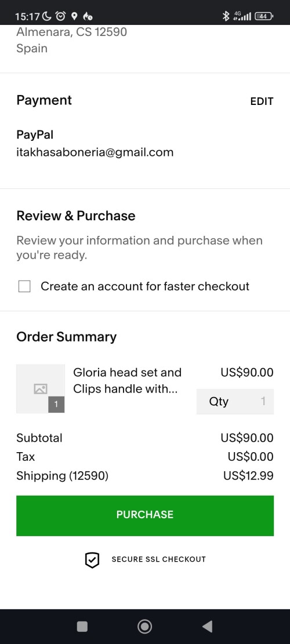Tap the secure SSL shield icon
The image size is (290, 644).
(x=92, y=560)
